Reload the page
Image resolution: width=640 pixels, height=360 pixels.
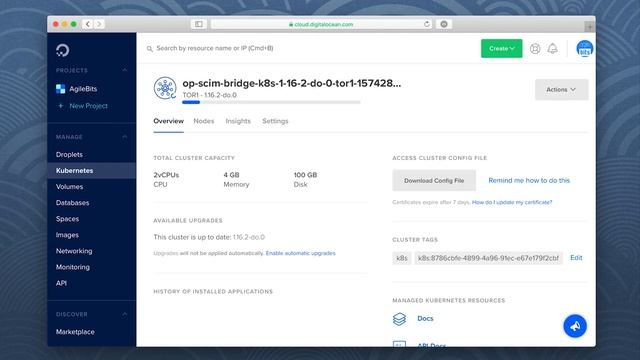pos(427,24)
